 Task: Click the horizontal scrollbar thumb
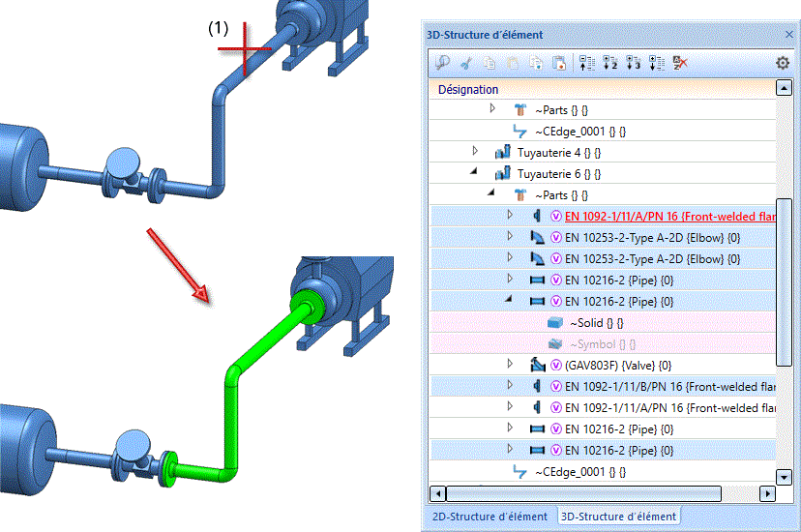point(584,493)
